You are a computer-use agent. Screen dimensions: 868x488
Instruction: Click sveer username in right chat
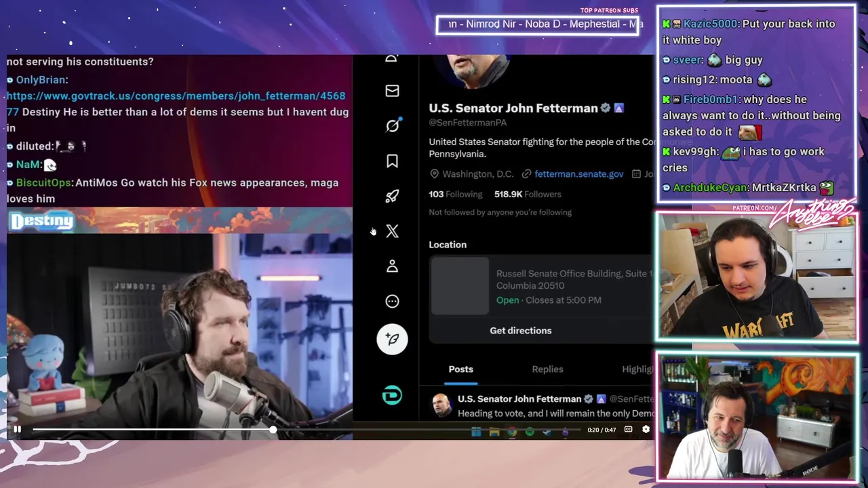tap(687, 60)
